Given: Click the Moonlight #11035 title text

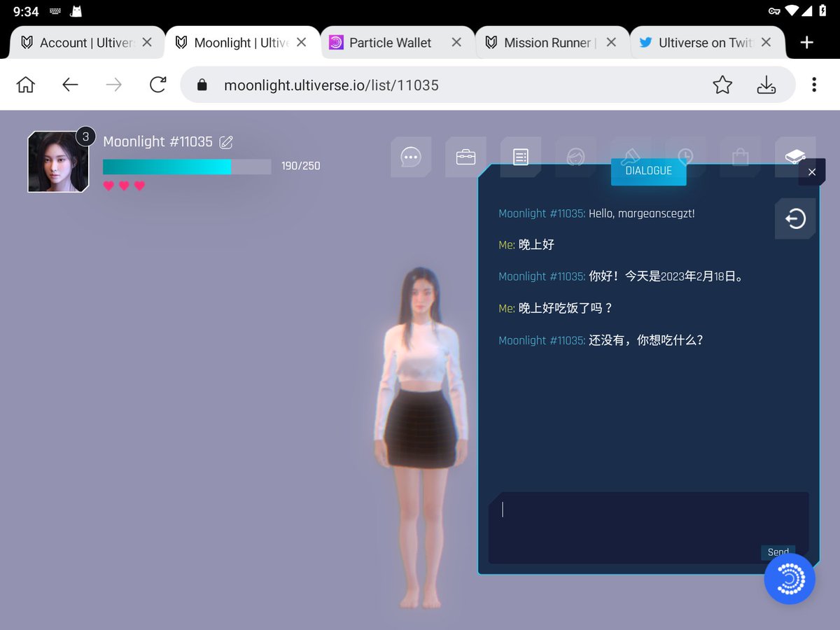Looking at the screenshot, I should tap(157, 141).
